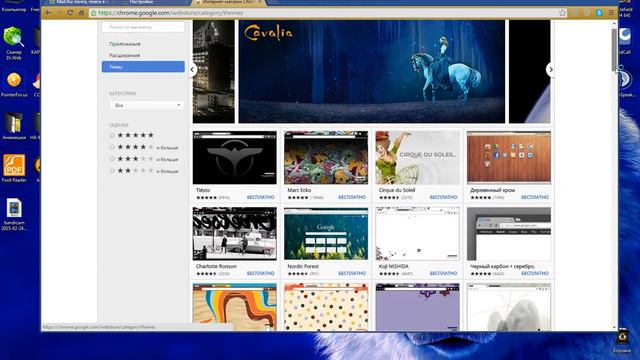Open the PointerFocus desktop icon

point(14,84)
